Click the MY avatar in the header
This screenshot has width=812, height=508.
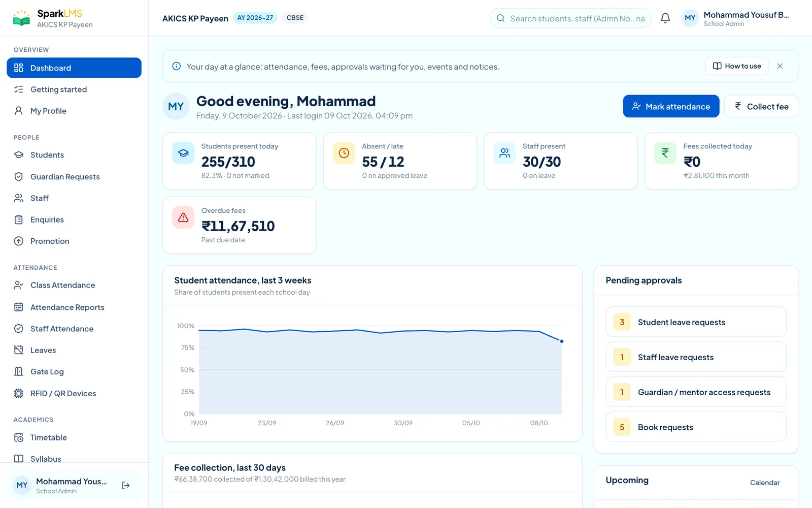[690, 18]
